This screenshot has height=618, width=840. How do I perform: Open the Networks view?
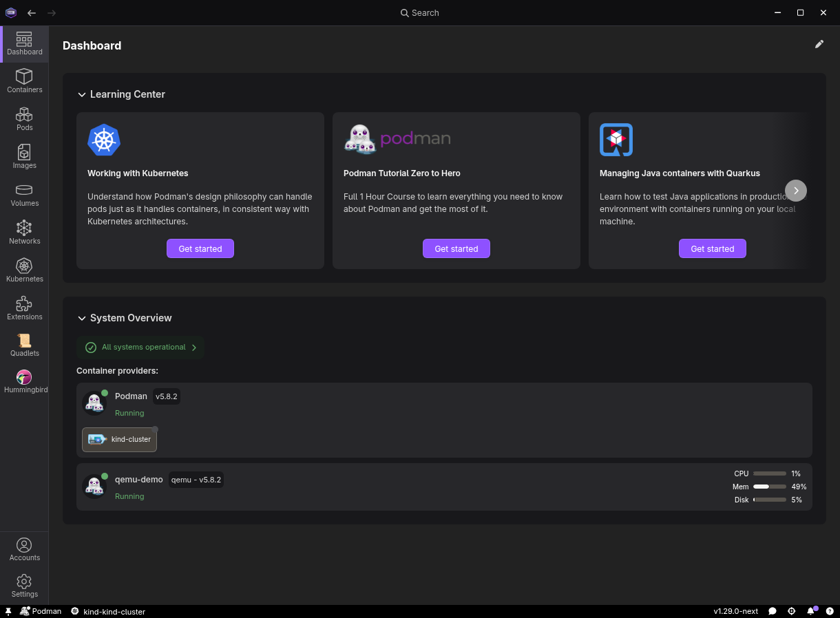[x=25, y=233]
